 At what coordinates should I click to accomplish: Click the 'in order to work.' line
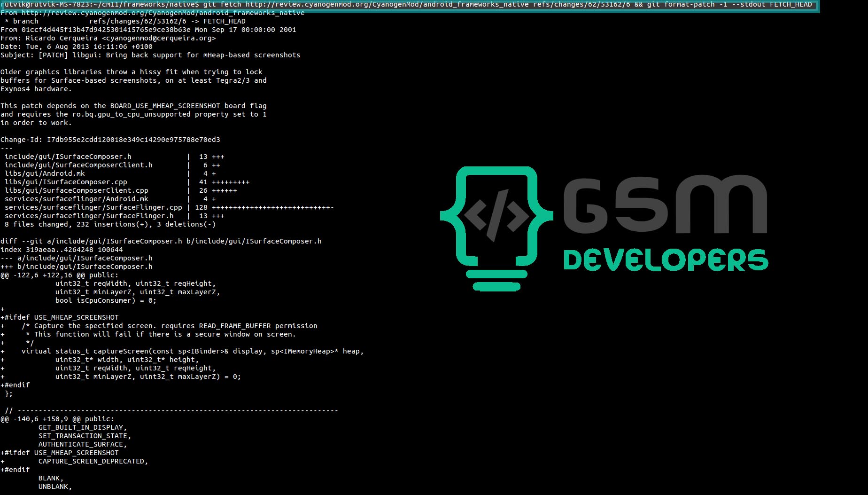click(36, 123)
